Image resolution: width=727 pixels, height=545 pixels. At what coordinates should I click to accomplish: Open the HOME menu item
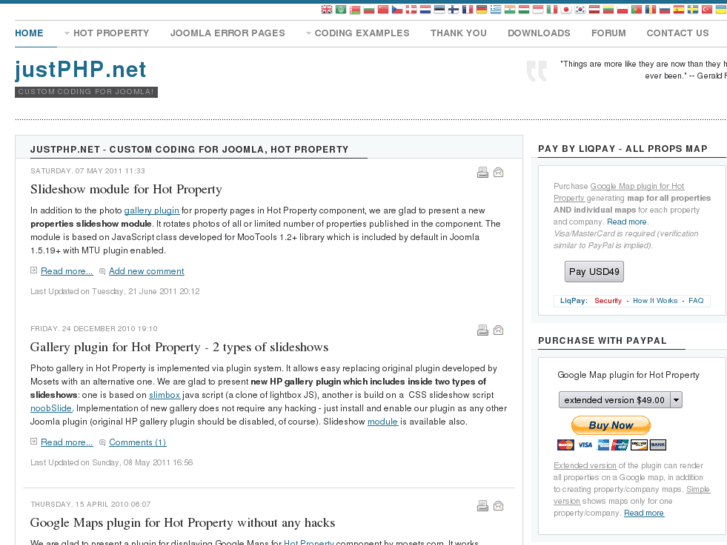pos(29,33)
